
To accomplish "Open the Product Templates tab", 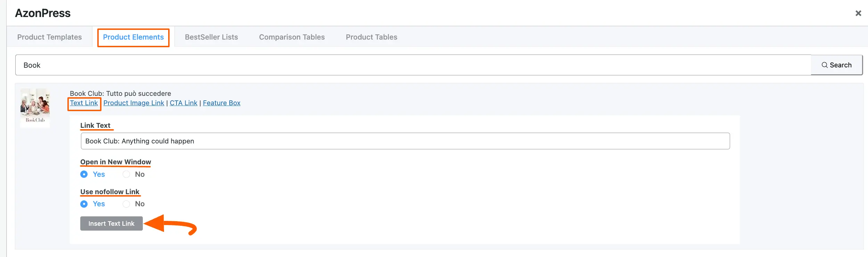I will pyautogui.click(x=49, y=37).
